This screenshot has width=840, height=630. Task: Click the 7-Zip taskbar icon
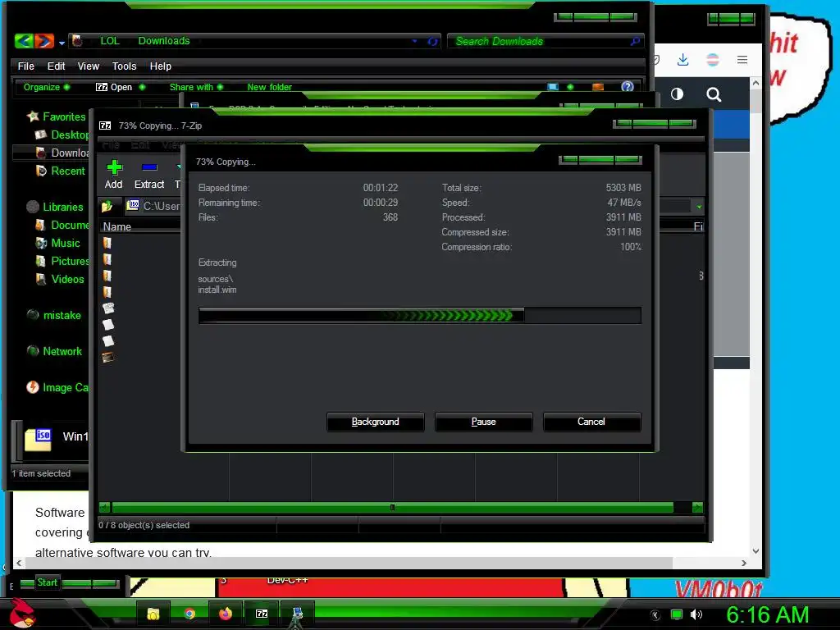(262, 614)
